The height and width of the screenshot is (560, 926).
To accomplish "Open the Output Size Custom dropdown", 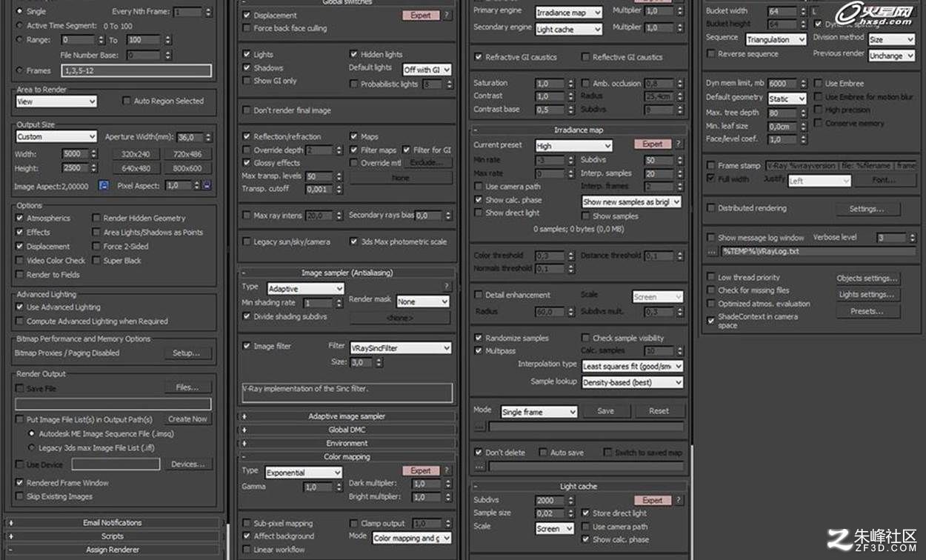I will click(x=56, y=137).
